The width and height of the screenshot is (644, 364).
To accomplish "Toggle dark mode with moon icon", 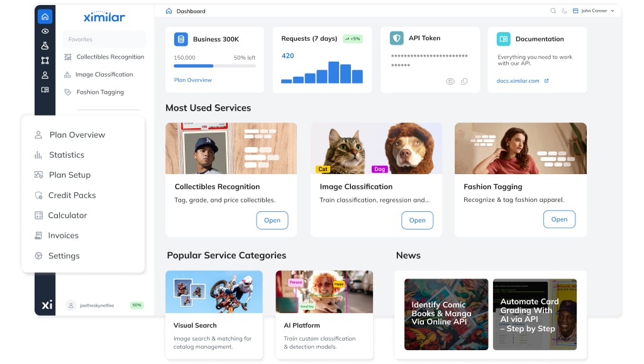I will point(564,11).
